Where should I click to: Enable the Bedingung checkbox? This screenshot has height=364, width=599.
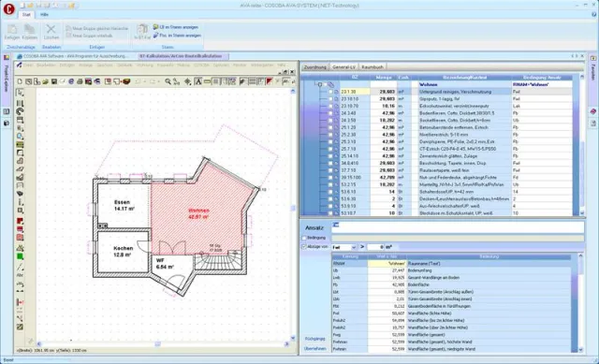[x=304, y=238]
